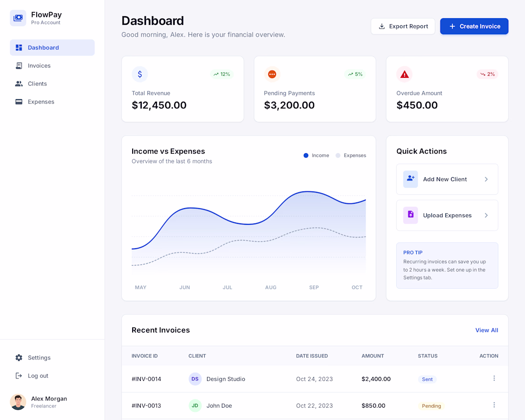
Task: Click the CLIENT column header
Action: (x=197, y=356)
